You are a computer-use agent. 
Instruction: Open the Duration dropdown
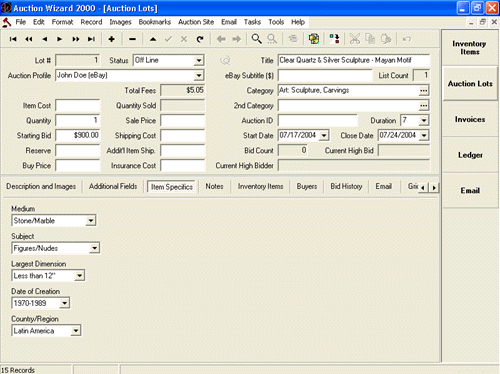424,120
